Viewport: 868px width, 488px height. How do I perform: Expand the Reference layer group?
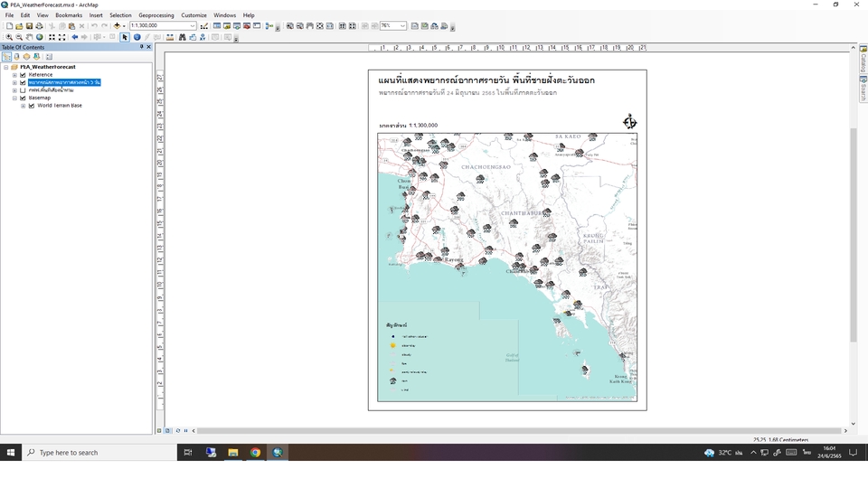coord(15,75)
